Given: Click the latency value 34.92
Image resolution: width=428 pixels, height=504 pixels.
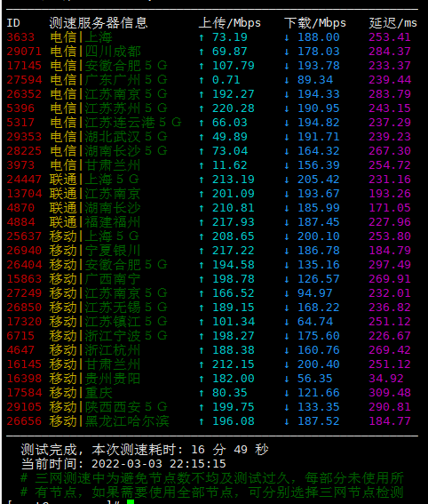Looking at the screenshot, I should [386, 379].
